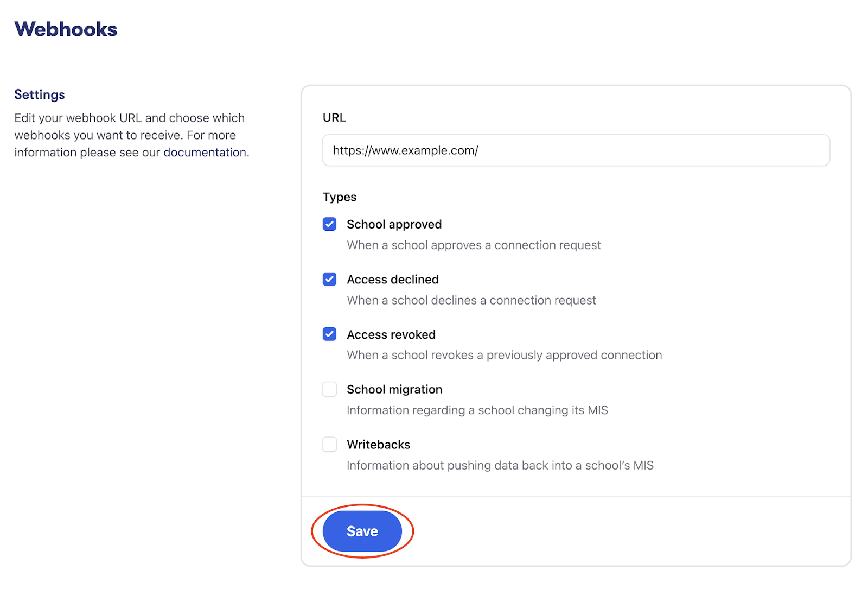Screen dimensions: 868x589
Task: Click the circled Save button
Action: [x=362, y=531]
